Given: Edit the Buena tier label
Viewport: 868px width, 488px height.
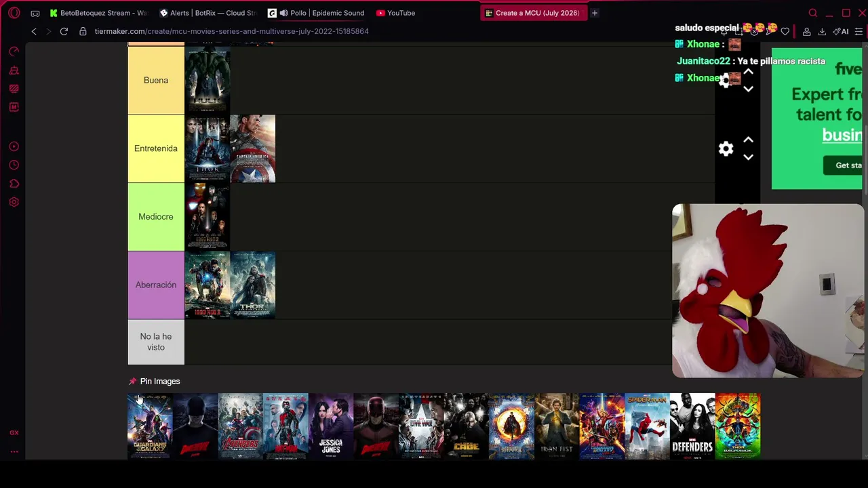Looking at the screenshot, I should pos(156,80).
